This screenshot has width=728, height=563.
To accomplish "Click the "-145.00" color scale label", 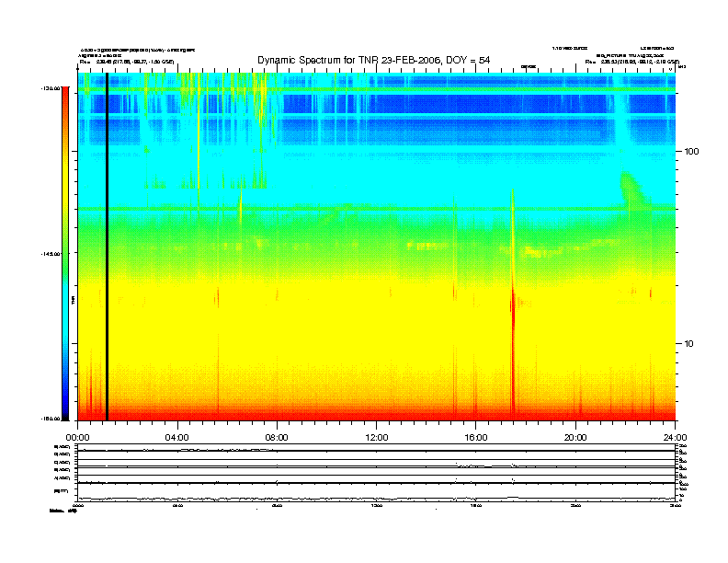I will pos(51,254).
